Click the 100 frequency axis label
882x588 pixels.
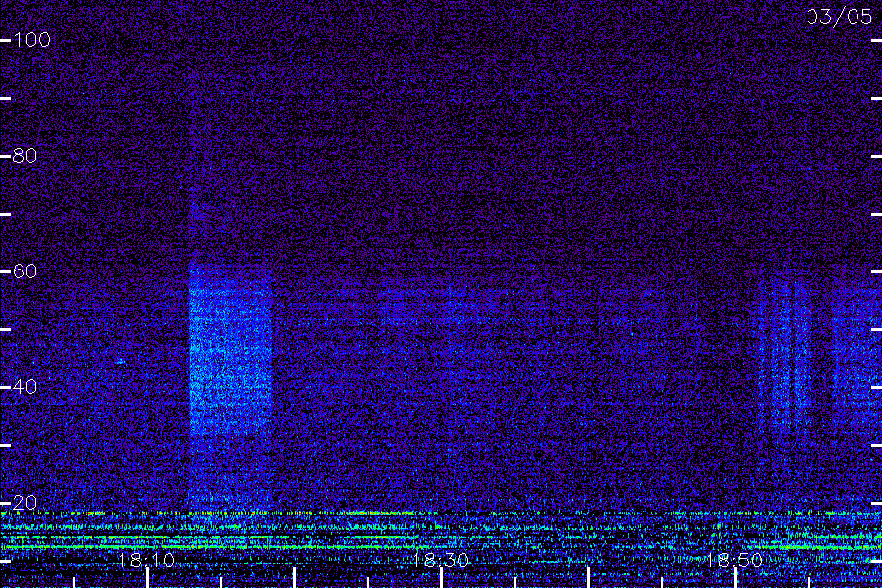(32, 40)
